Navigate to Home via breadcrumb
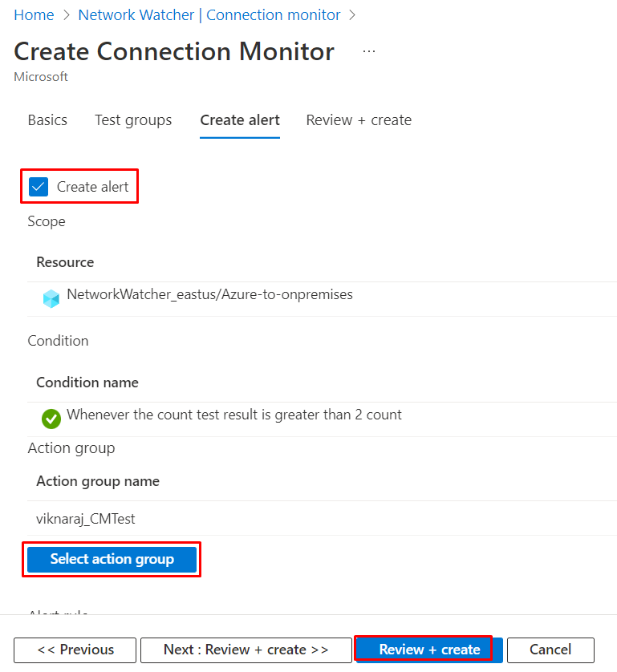The height and width of the screenshot is (672, 617). tap(34, 14)
